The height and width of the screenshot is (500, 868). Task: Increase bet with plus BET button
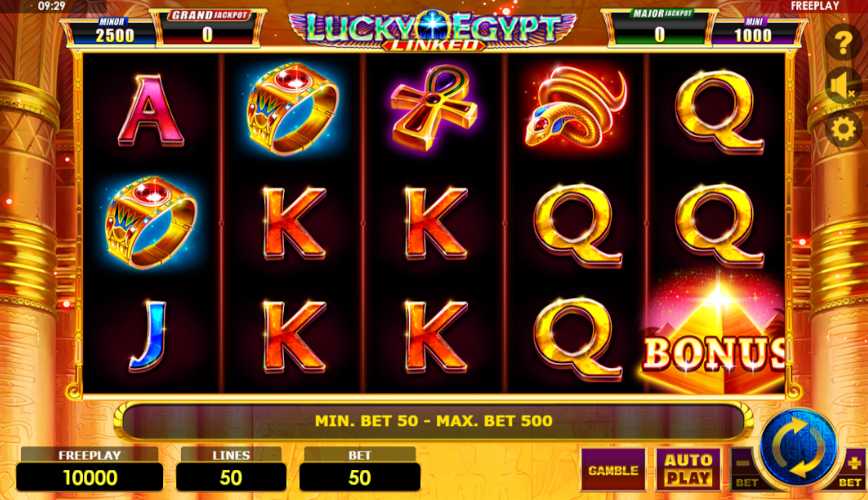tap(851, 470)
